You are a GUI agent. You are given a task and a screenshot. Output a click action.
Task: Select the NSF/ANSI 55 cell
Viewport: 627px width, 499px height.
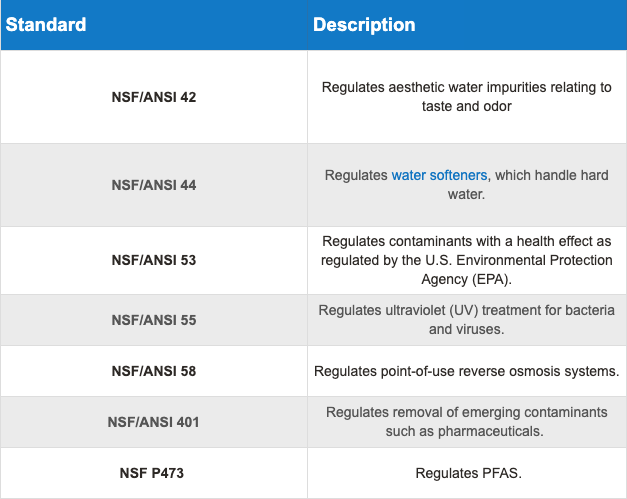tap(153, 320)
